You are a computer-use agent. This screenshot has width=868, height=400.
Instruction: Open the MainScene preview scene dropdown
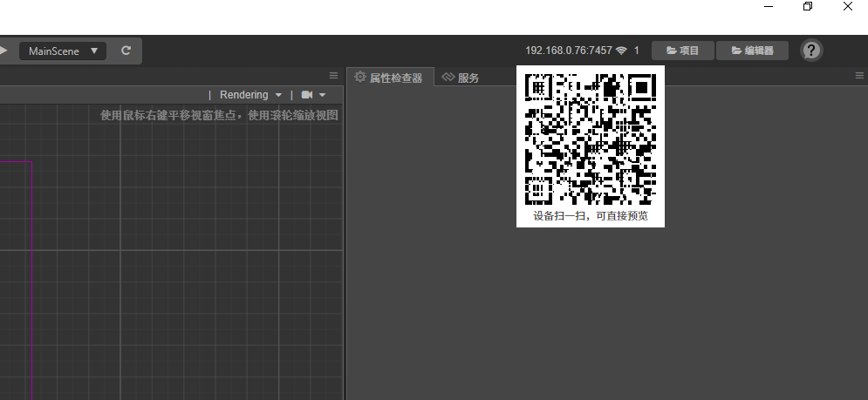click(63, 51)
